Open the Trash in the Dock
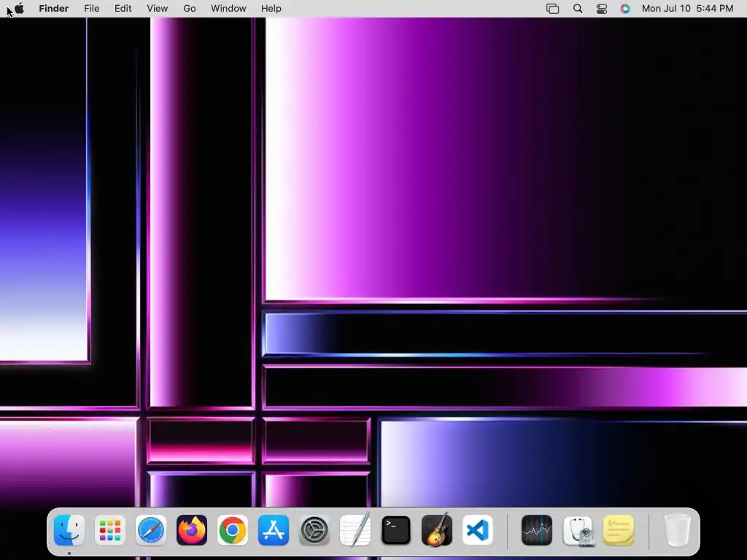The height and width of the screenshot is (560, 747). coord(678,530)
